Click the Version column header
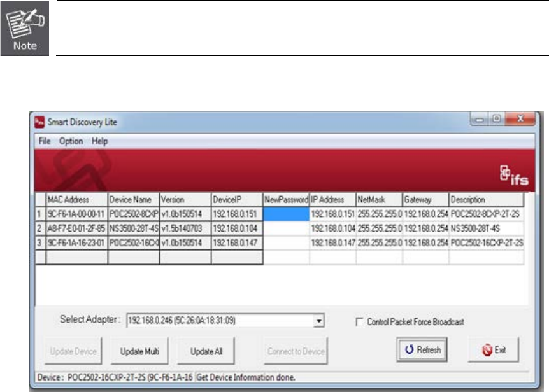The width and height of the screenshot is (549, 392). pos(185,200)
